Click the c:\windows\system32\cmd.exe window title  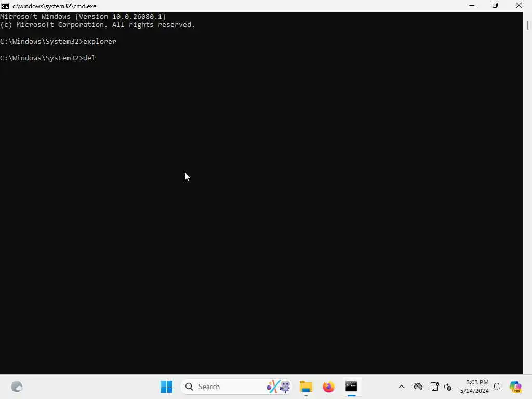click(x=54, y=6)
